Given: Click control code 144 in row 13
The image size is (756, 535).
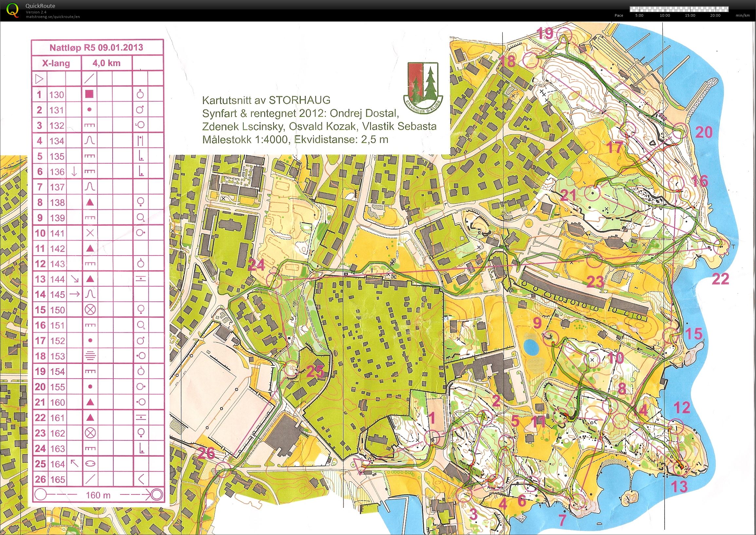Looking at the screenshot, I should pos(57,279).
